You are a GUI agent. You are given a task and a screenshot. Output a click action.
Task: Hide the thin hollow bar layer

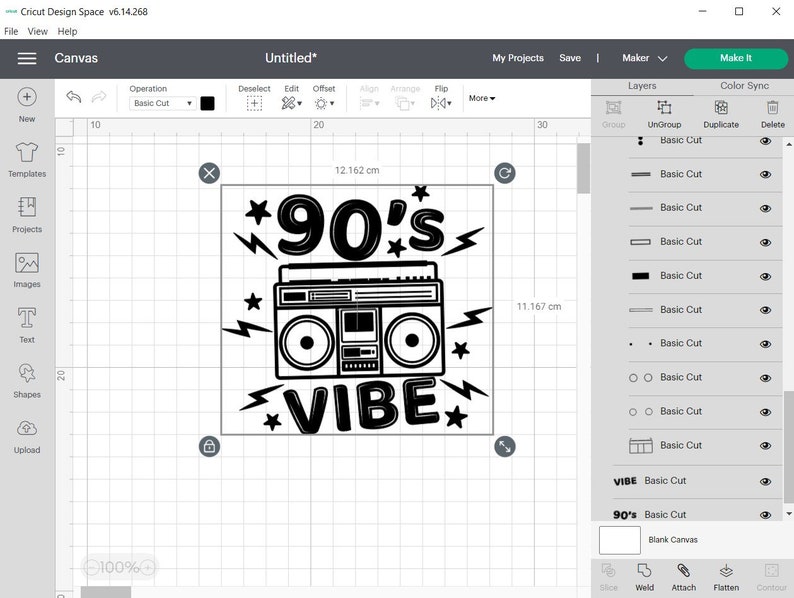coord(765,310)
